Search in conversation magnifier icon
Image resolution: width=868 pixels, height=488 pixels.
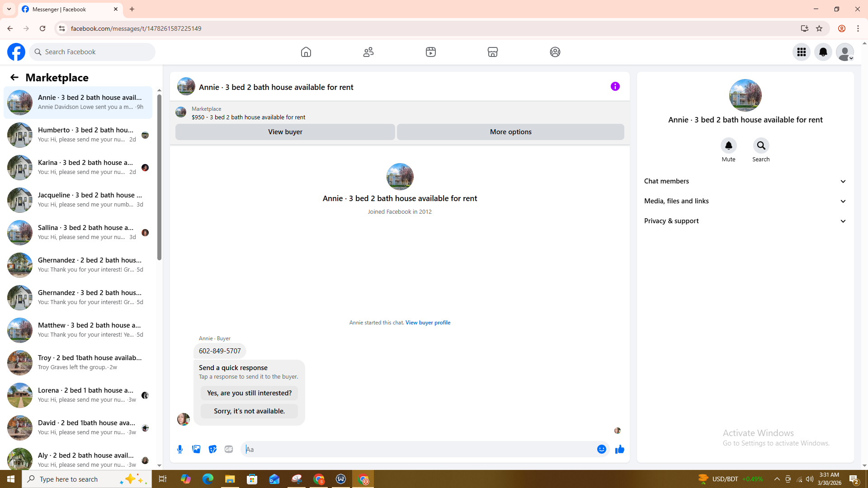tap(761, 146)
